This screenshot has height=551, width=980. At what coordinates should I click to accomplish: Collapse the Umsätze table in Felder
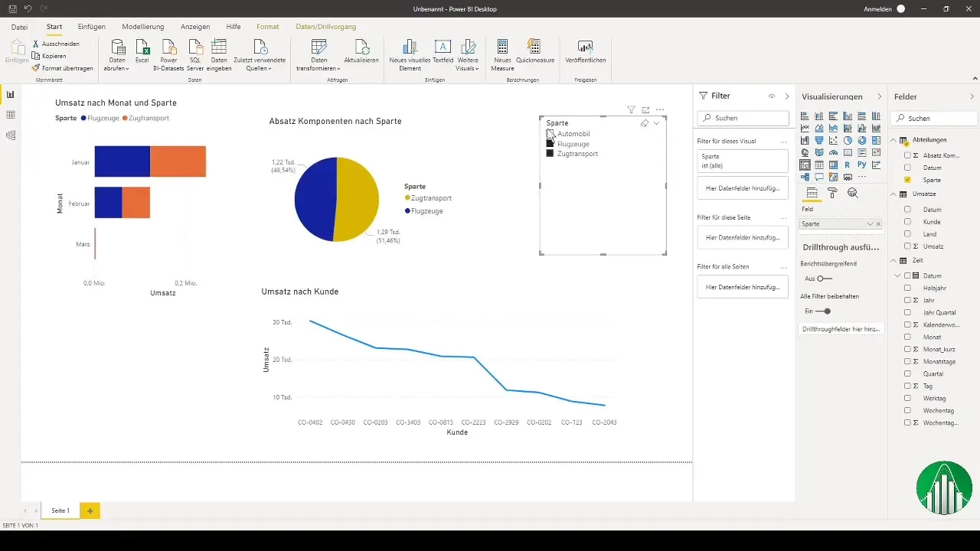(x=893, y=194)
